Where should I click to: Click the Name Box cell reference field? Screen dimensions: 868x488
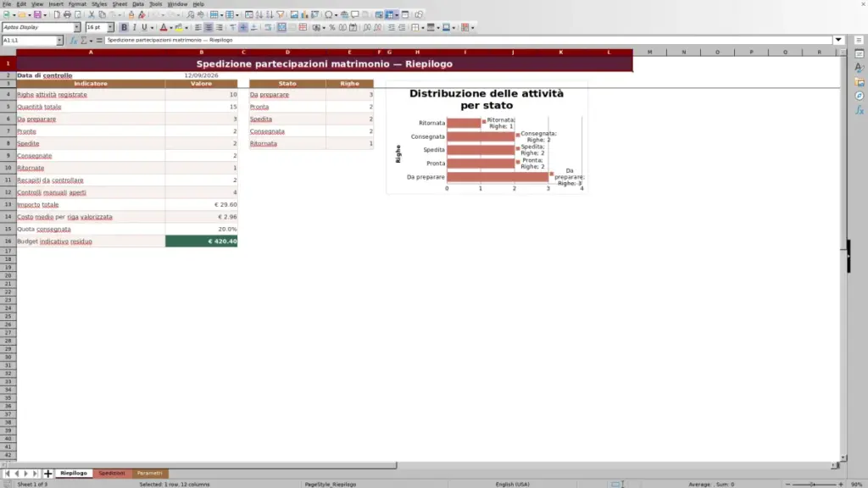pyautogui.click(x=29, y=41)
